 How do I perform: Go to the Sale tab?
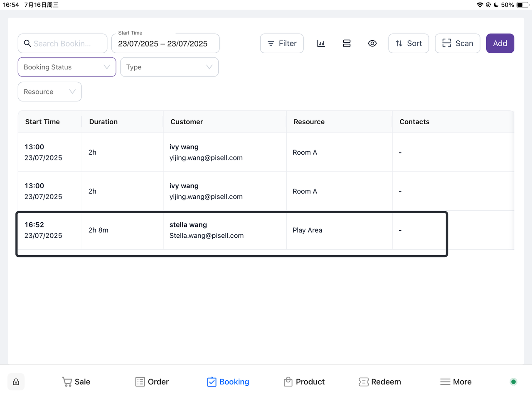pos(76,382)
